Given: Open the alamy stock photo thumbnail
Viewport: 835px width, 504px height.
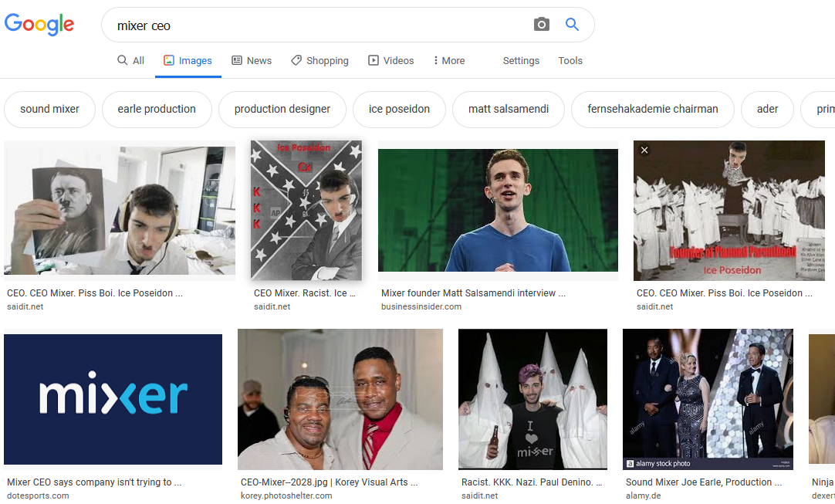Looking at the screenshot, I should tap(708, 399).
